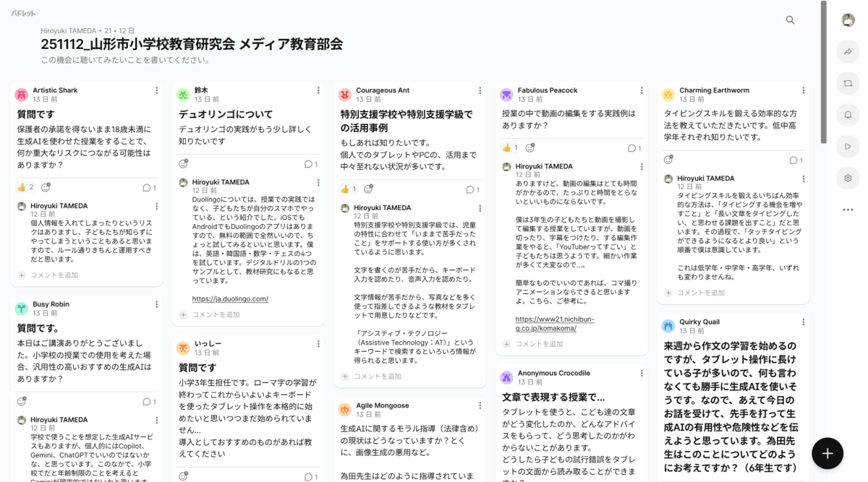Click comment count on Charming Earthworm post
Viewport: 868px width, 482px height.
[x=796, y=160]
